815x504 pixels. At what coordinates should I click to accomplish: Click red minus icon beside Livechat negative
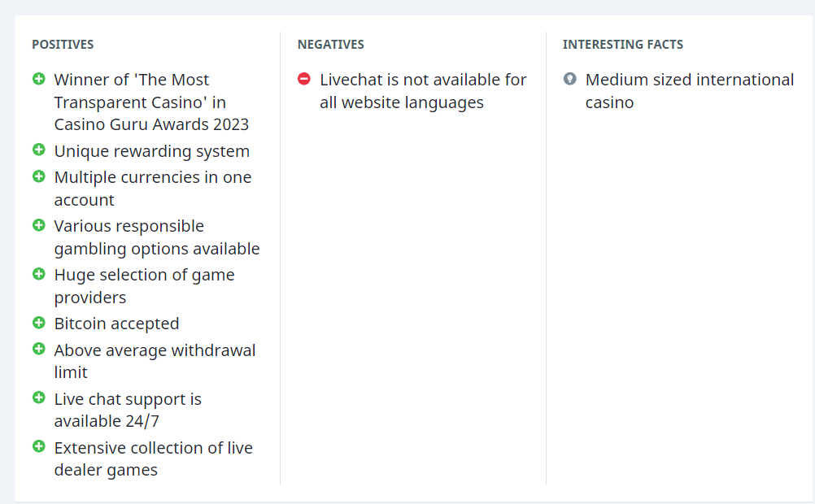click(304, 79)
